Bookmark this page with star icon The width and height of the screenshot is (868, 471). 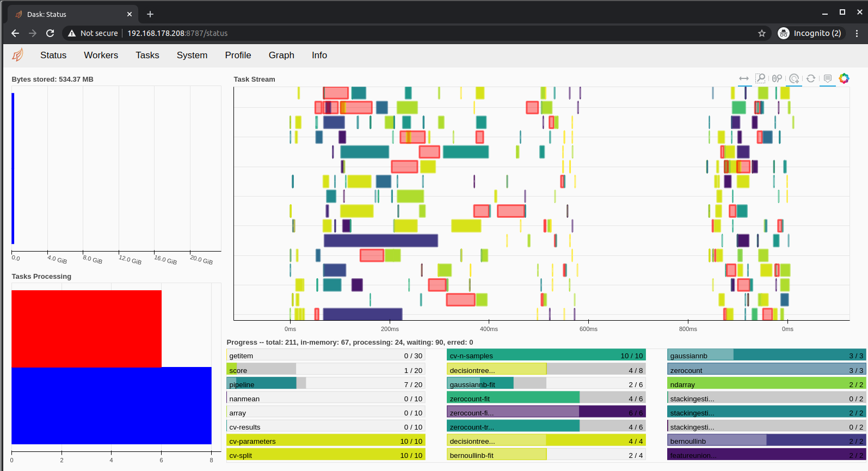(762, 33)
